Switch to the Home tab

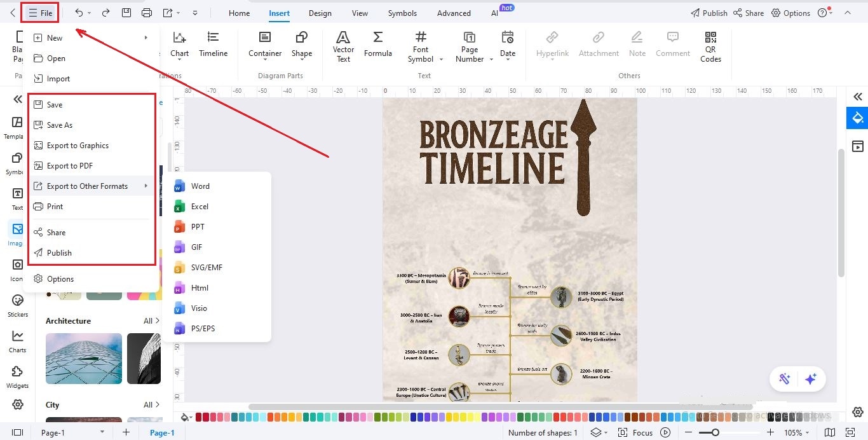[x=239, y=13]
